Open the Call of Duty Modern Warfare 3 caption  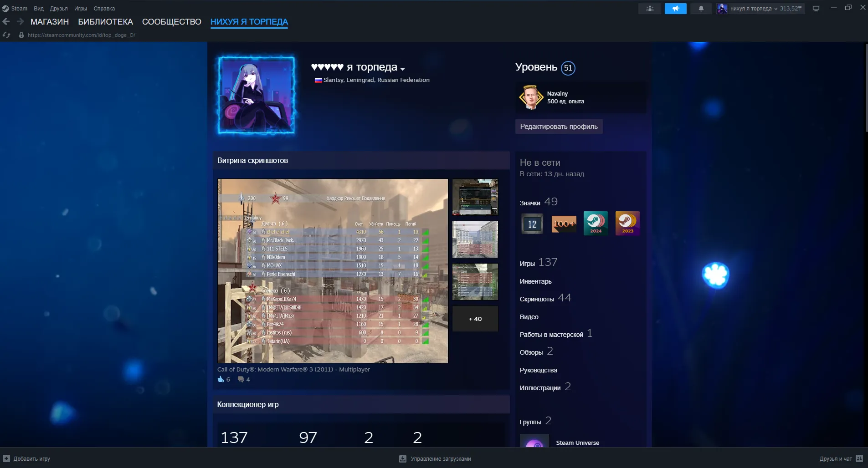pyautogui.click(x=293, y=370)
